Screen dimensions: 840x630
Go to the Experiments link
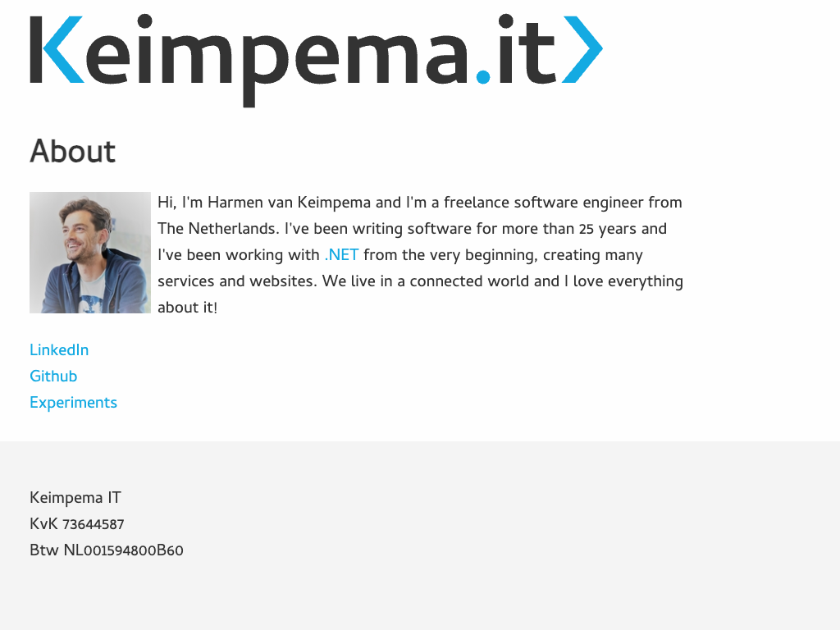[x=73, y=403]
